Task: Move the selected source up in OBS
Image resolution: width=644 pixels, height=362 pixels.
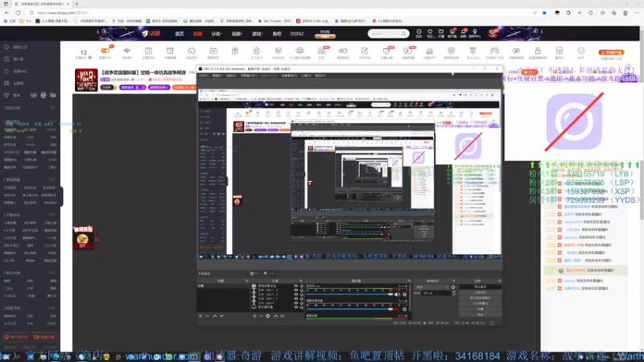Action: (275, 316)
